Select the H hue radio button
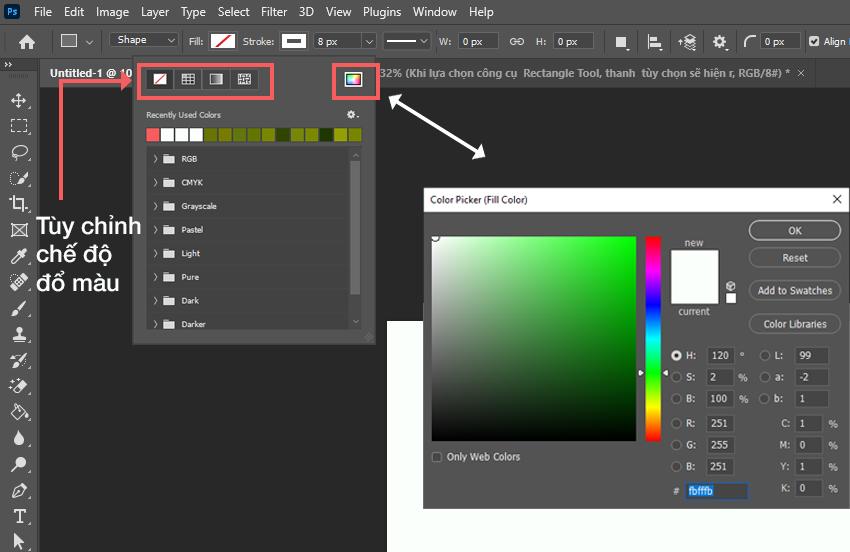This screenshot has height=552, width=850. [x=676, y=356]
